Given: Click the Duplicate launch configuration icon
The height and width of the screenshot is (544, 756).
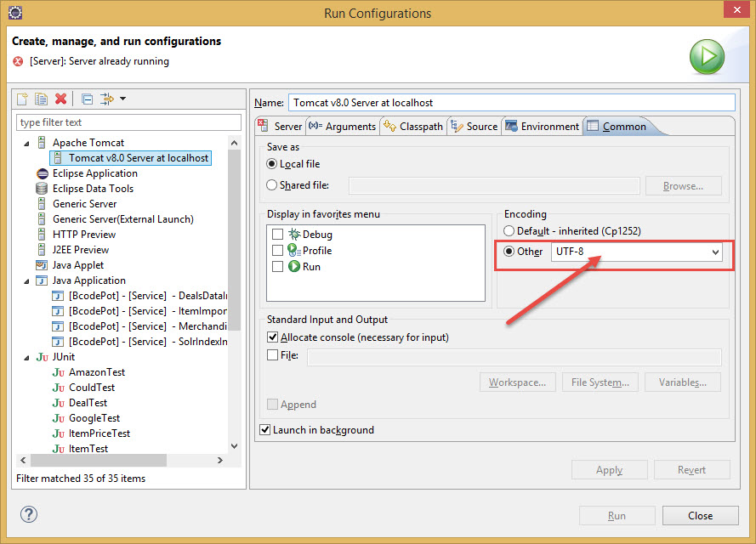Looking at the screenshot, I should 42,99.
